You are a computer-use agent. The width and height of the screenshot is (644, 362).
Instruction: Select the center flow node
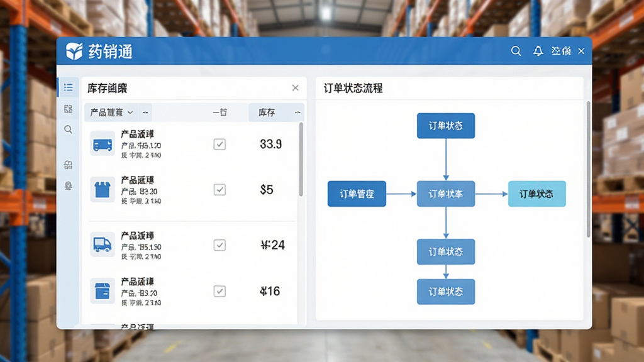446,194
